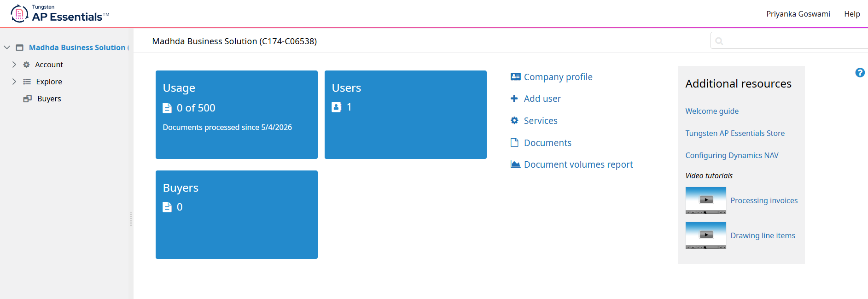Click the document icon in Usage tile

point(167,108)
